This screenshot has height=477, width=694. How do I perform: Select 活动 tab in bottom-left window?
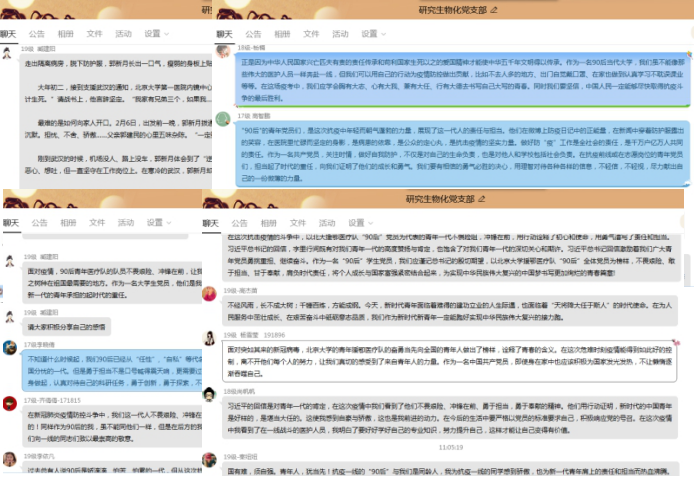pyautogui.click(x=123, y=223)
